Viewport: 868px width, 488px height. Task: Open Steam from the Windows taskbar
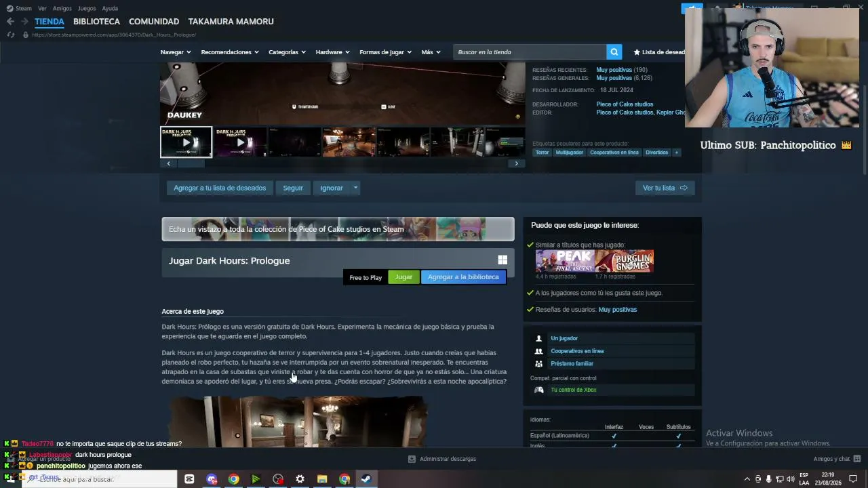[x=366, y=479]
